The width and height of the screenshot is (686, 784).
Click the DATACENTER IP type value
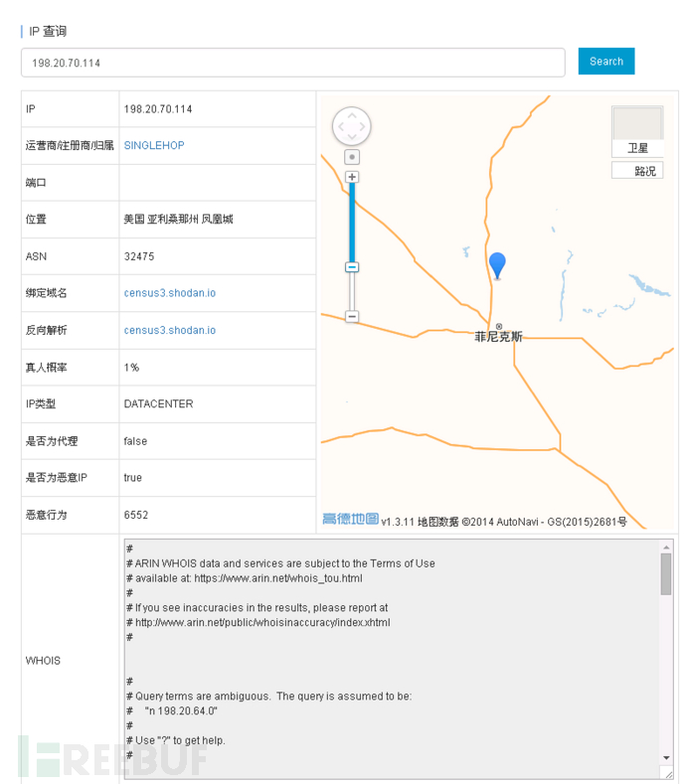click(x=159, y=404)
